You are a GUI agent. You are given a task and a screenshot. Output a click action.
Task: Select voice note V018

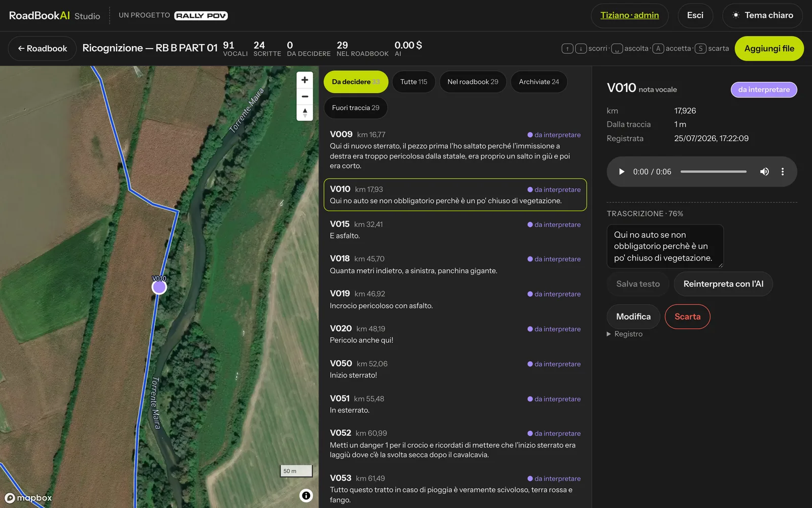[455, 265]
